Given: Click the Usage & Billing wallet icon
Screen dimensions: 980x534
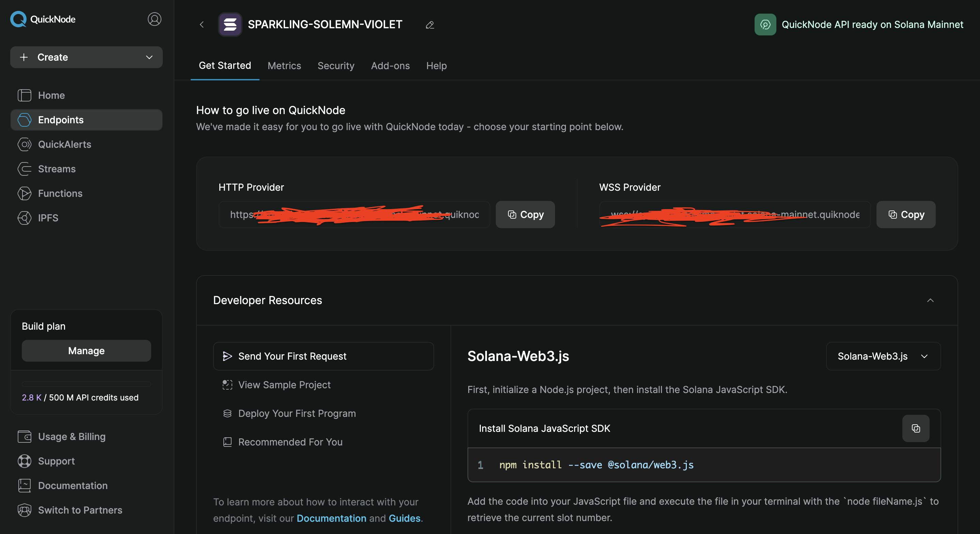Looking at the screenshot, I should click(x=25, y=437).
